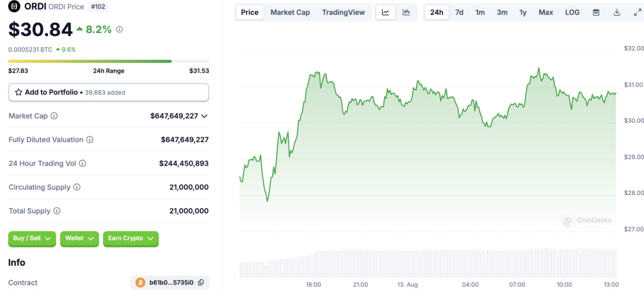Image resolution: width=644 pixels, height=290 pixels.
Task: Switch to candlestick chart view icon
Action: click(406, 12)
